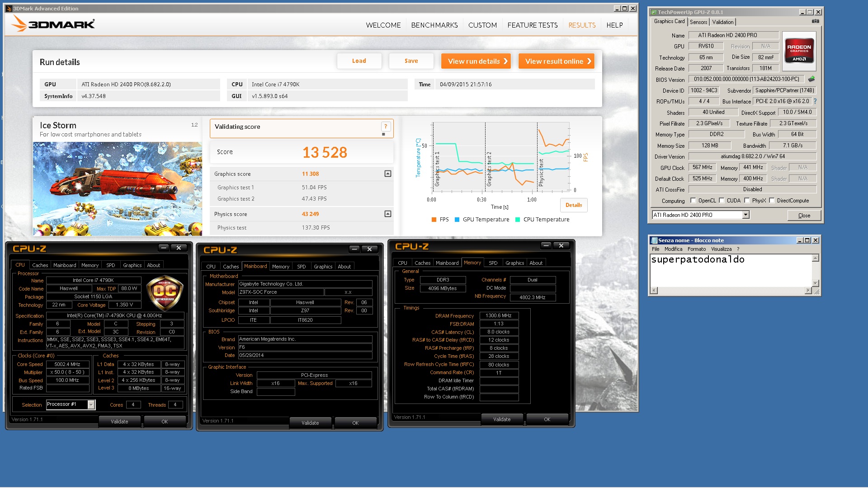Click the Validating score help question icon
This screenshot has height=488, width=868.
pyautogui.click(x=386, y=127)
